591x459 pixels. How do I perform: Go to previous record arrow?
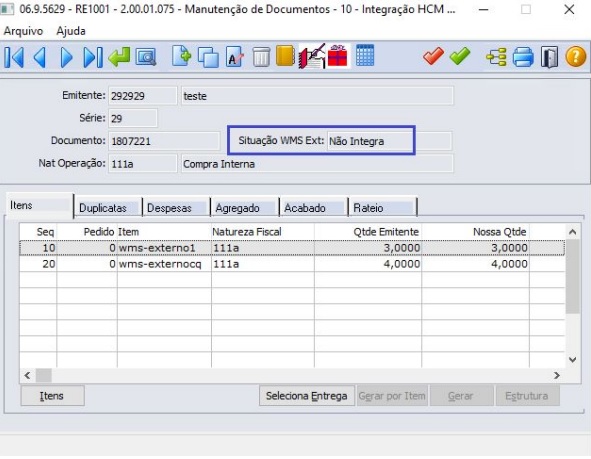40,57
